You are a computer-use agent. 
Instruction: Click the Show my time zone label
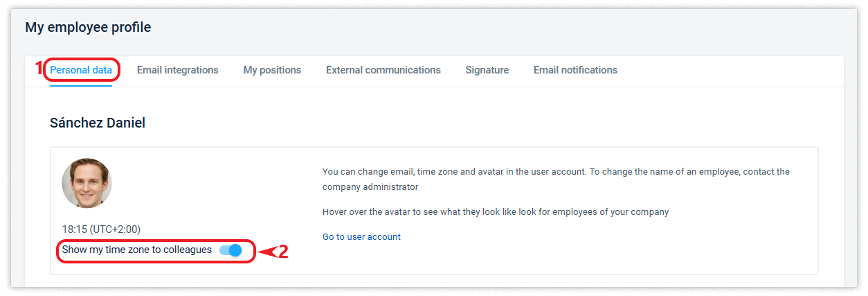coord(136,250)
